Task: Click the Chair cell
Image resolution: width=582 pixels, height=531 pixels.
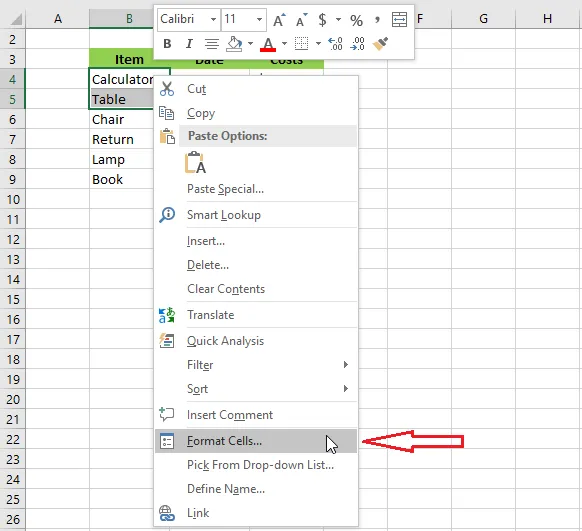Action: [x=122, y=119]
